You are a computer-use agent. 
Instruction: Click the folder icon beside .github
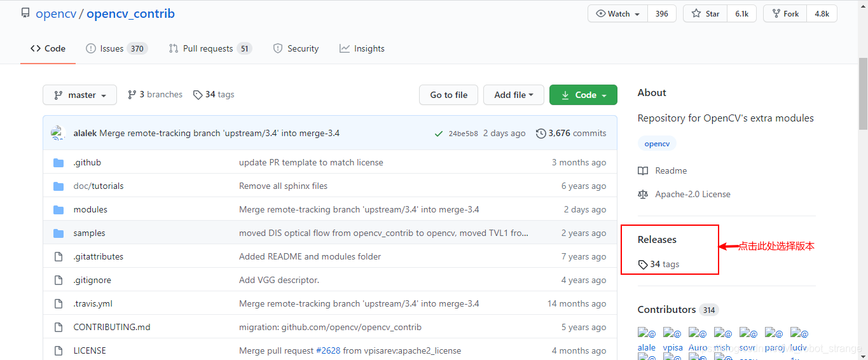59,162
